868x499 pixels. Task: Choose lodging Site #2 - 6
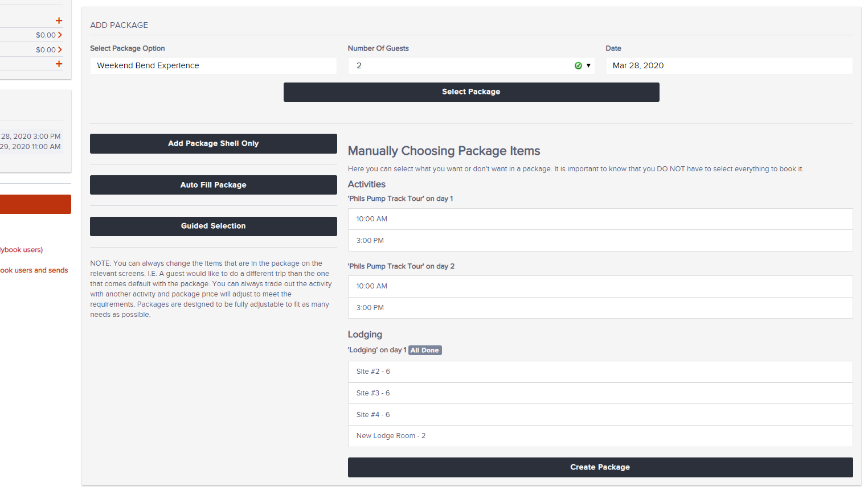pyautogui.click(x=600, y=372)
